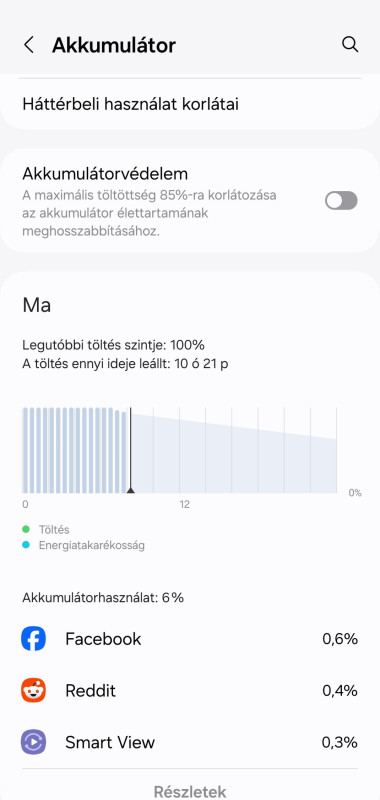Image resolution: width=380 pixels, height=800 pixels.
Task: Tap the Smart View app icon
Action: pos(34,742)
